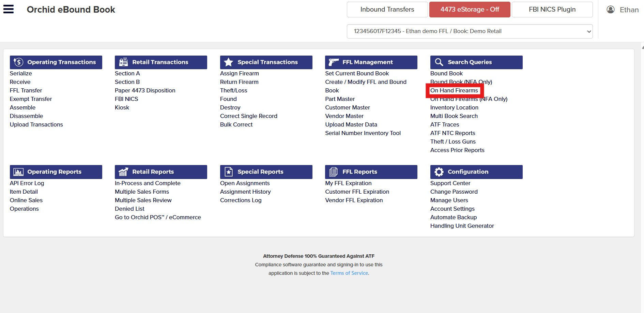Open FBI NICS under Retail Transactions

click(126, 99)
